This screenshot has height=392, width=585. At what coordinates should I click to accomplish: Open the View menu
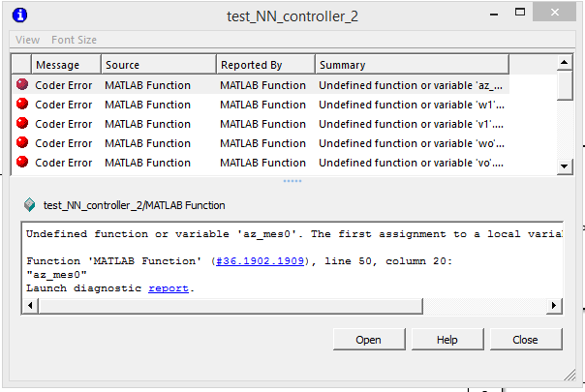pyautogui.click(x=28, y=40)
